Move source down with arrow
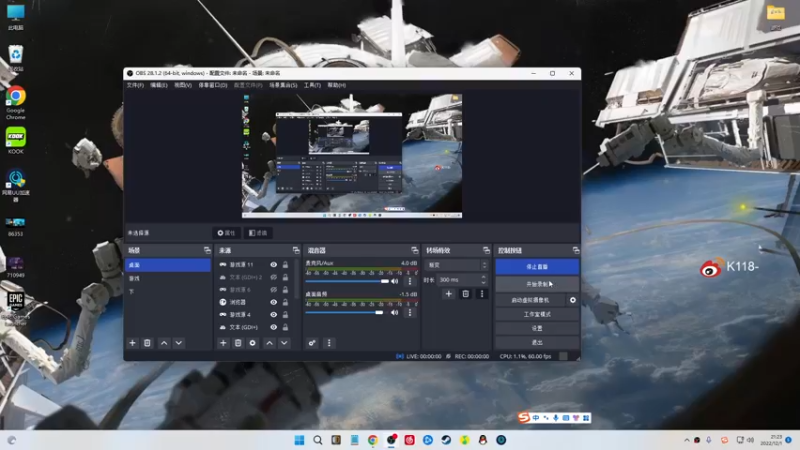 (284, 343)
